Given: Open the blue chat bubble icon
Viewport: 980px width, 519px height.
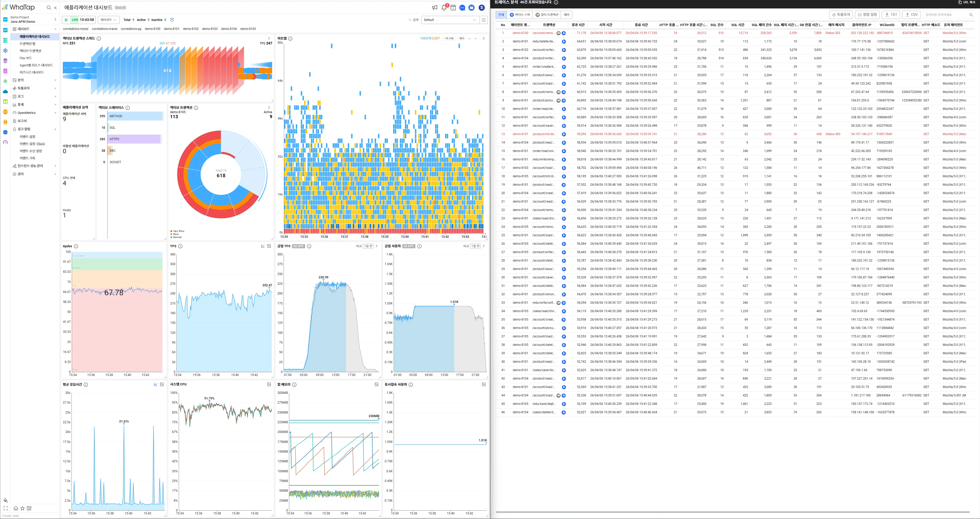Looking at the screenshot, I should [462, 8].
